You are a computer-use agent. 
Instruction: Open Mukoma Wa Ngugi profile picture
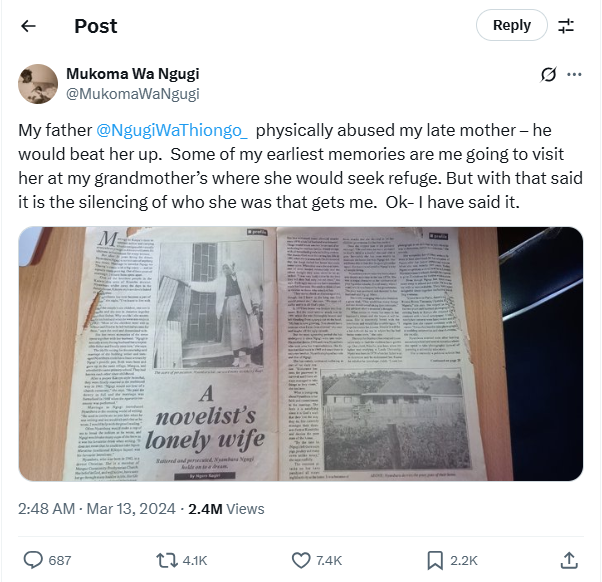coord(37,83)
